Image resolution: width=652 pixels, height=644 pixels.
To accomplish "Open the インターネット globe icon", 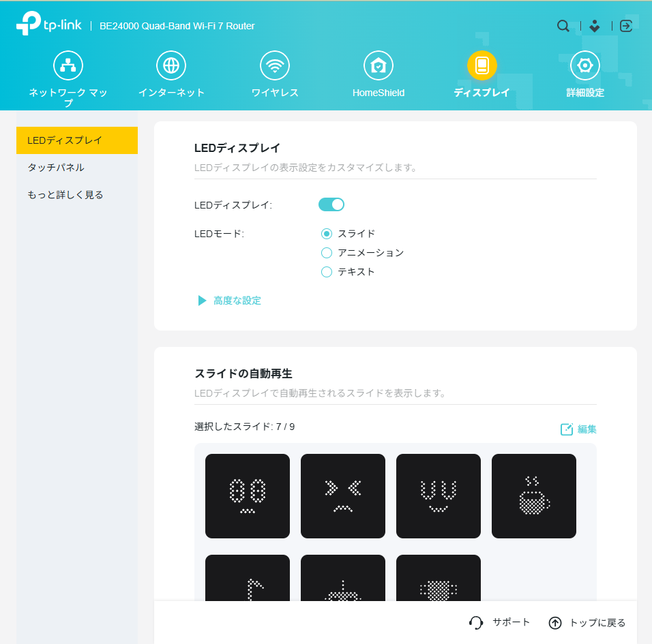I will (171, 65).
